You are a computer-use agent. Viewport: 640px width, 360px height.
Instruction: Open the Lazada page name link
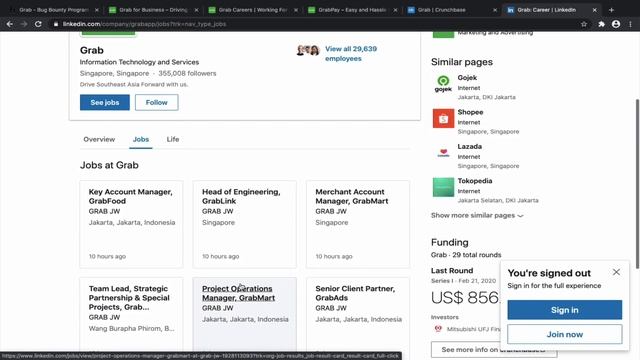[x=469, y=146]
